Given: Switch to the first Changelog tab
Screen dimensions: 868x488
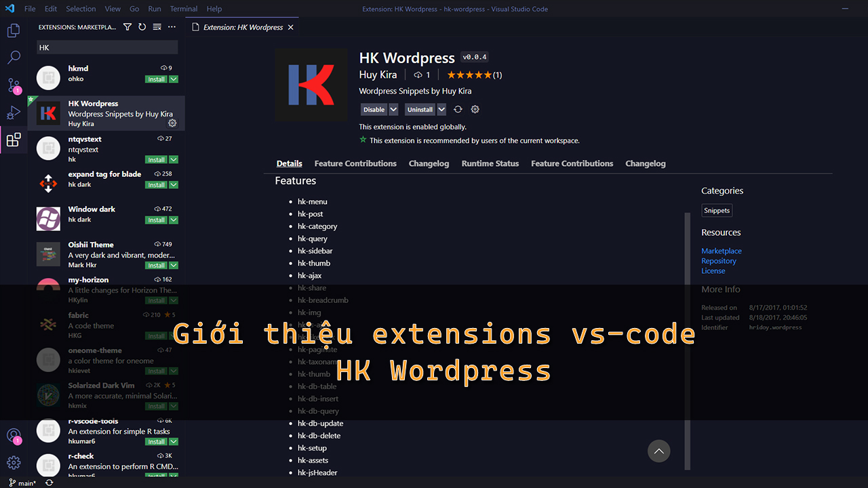Looking at the screenshot, I should tap(429, 163).
